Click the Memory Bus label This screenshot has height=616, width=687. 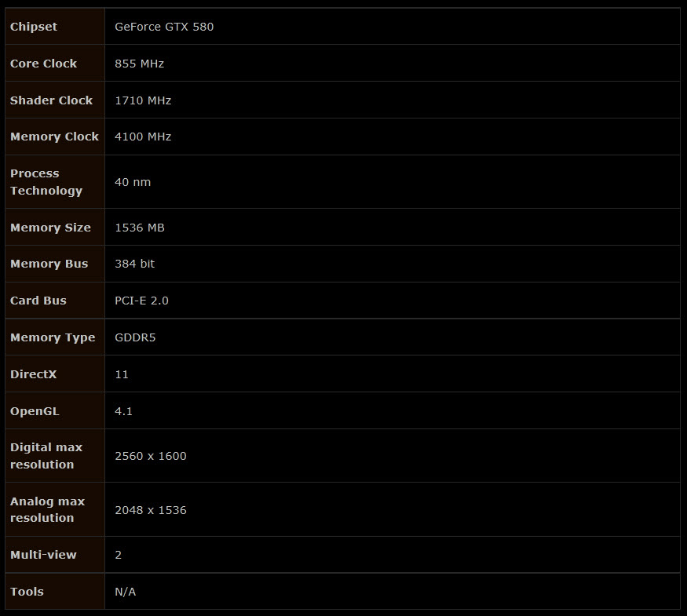[49, 264]
